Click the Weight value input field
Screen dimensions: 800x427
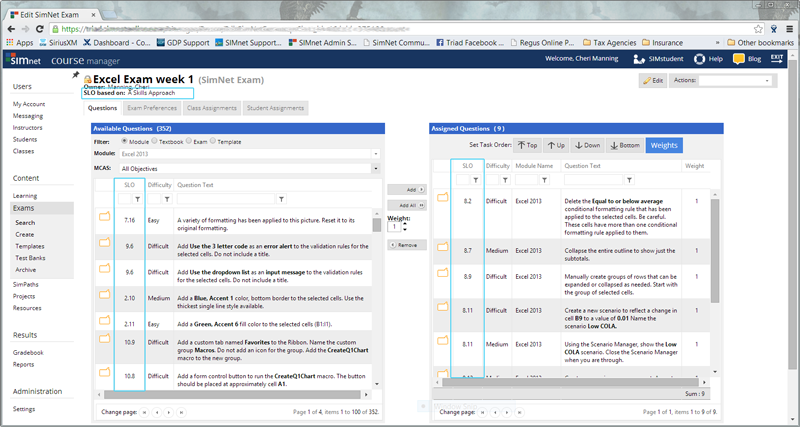[x=394, y=227]
